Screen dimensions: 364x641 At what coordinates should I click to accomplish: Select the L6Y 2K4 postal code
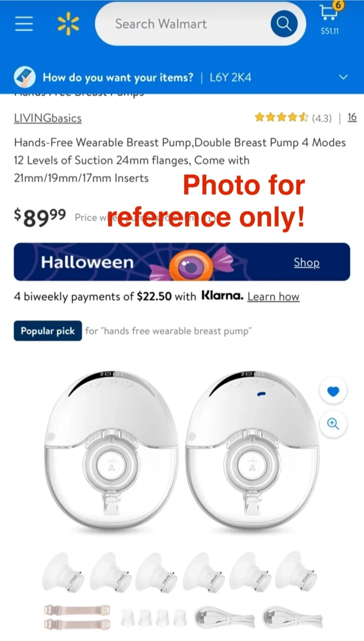(x=231, y=77)
